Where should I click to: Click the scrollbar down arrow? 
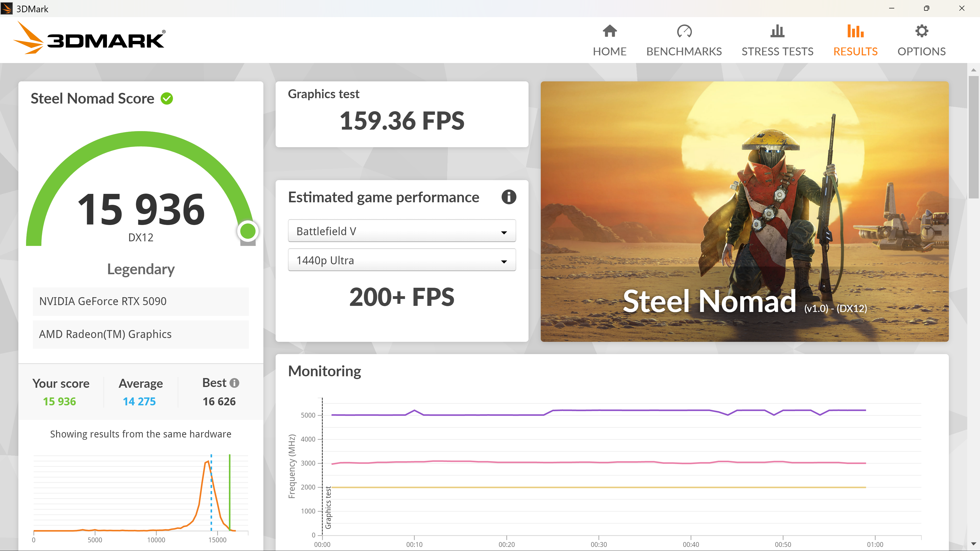click(x=974, y=544)
